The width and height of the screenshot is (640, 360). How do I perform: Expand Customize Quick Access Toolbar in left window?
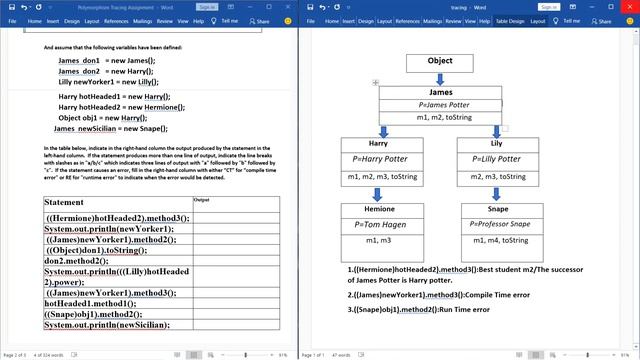tap(50, 7)
